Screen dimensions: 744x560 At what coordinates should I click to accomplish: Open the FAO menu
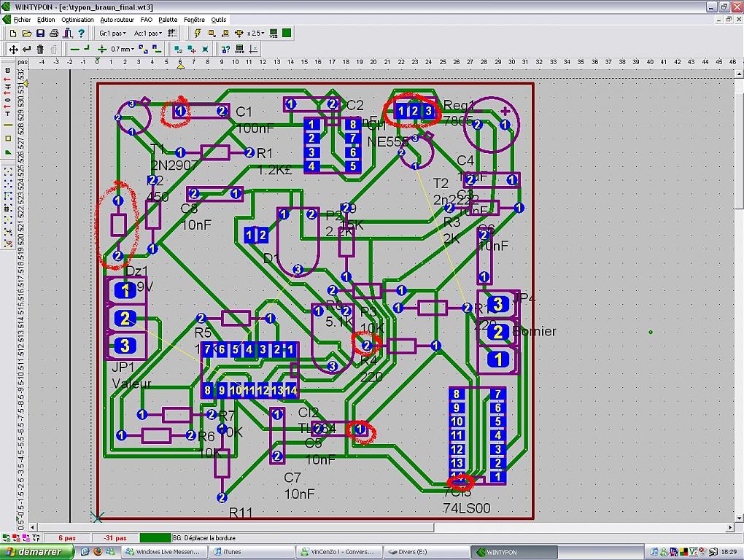click(146, 20)
